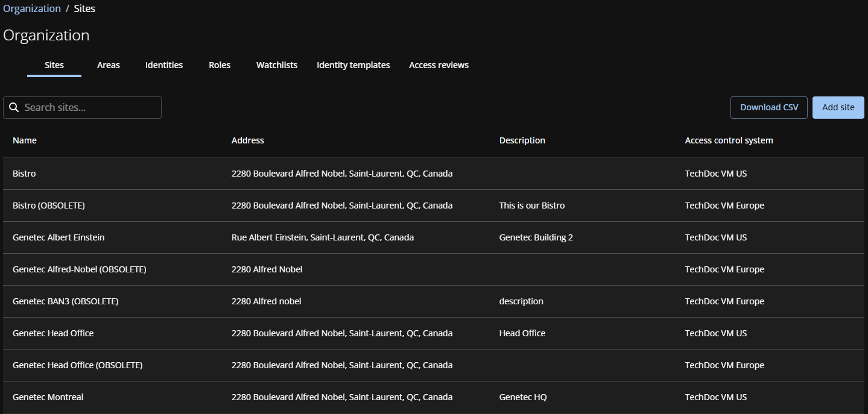The image size is (868, 414).
Task: Click the Access control system column header
Action: click(729, 140)
